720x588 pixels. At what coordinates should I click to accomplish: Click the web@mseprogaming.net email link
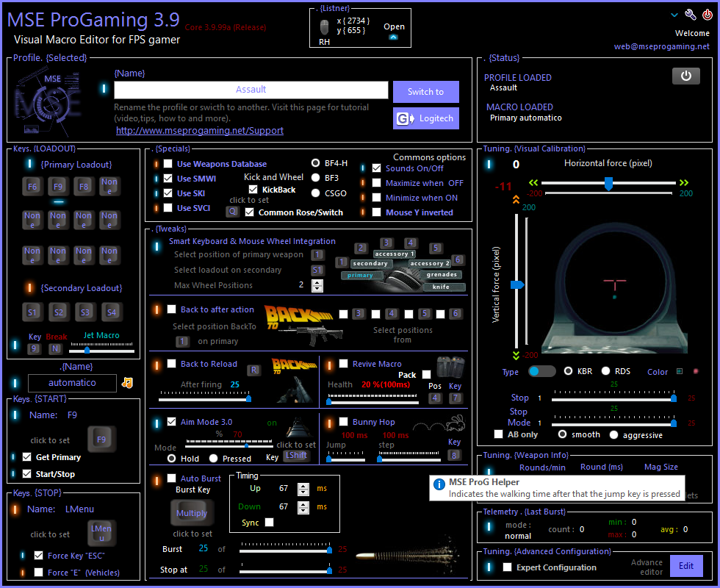coord(662,46)
